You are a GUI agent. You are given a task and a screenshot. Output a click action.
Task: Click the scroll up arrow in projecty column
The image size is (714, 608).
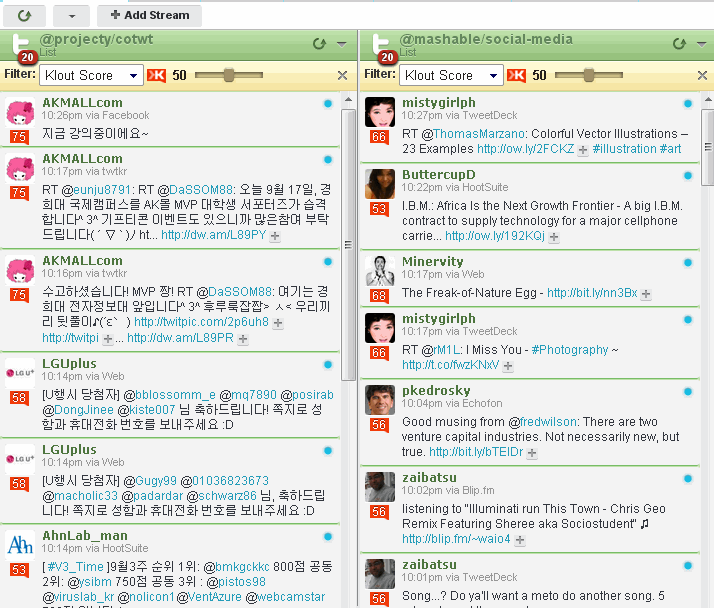click(348, 100)
